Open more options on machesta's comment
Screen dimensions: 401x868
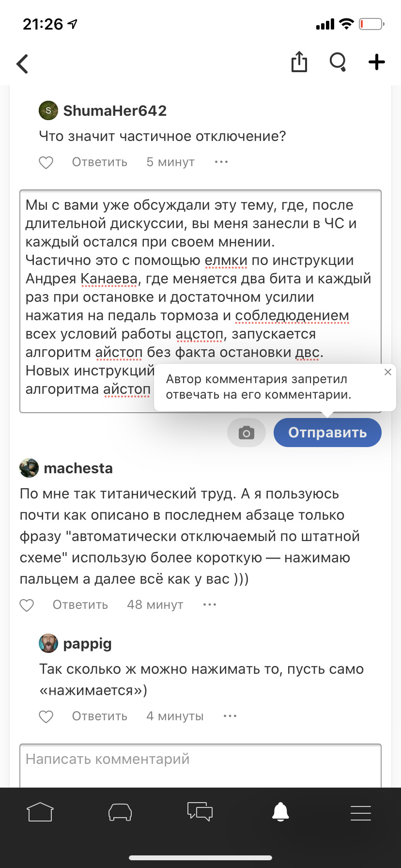210,604
